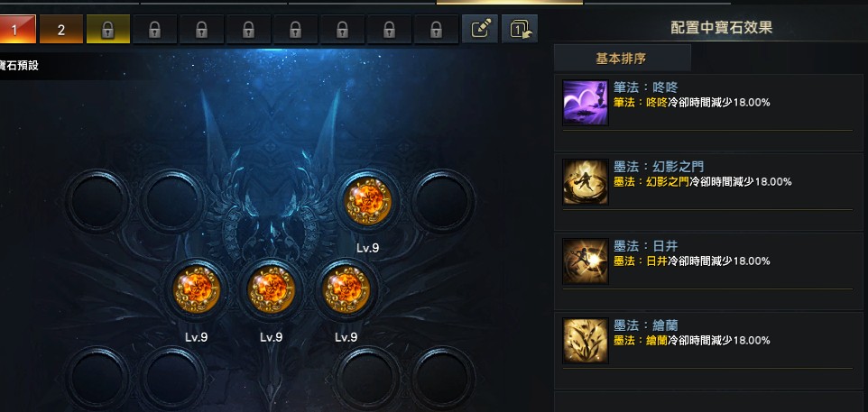Click the copy preset icon
The height and width of the screenshot is (412, 868).
pos(519,29)
